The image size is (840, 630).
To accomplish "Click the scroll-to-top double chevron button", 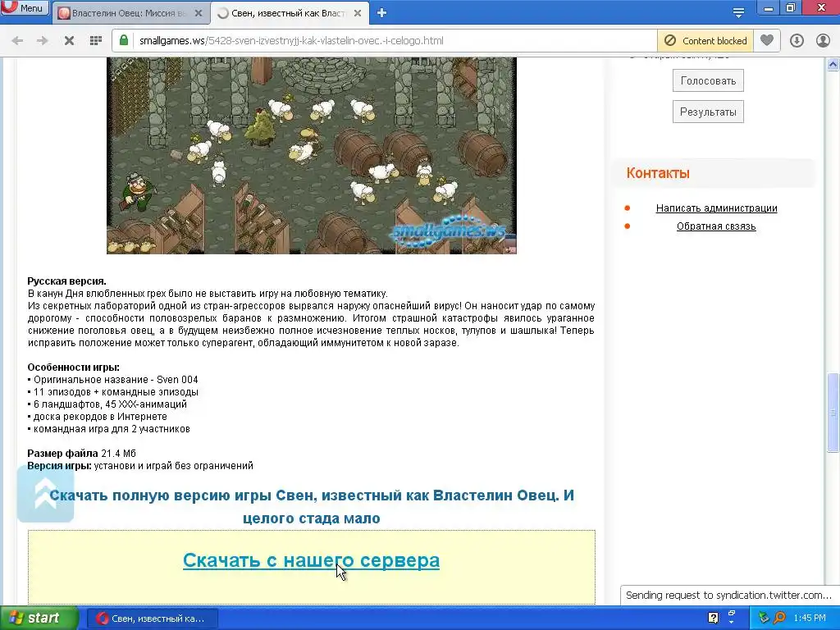I will point(46,494).
